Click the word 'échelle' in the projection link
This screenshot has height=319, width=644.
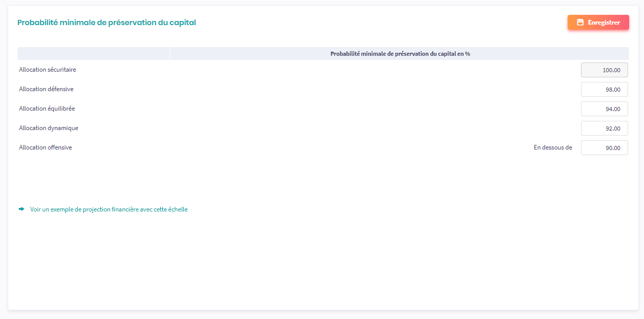[178, 209]
